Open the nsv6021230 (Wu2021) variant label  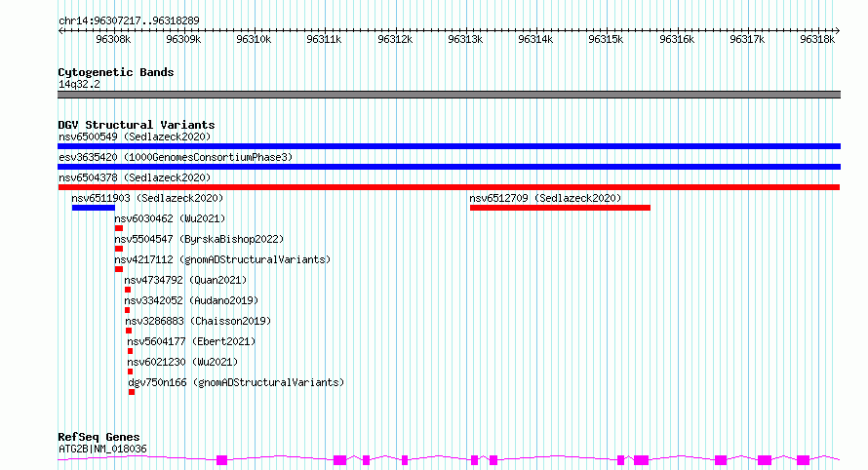coord(182,362)
